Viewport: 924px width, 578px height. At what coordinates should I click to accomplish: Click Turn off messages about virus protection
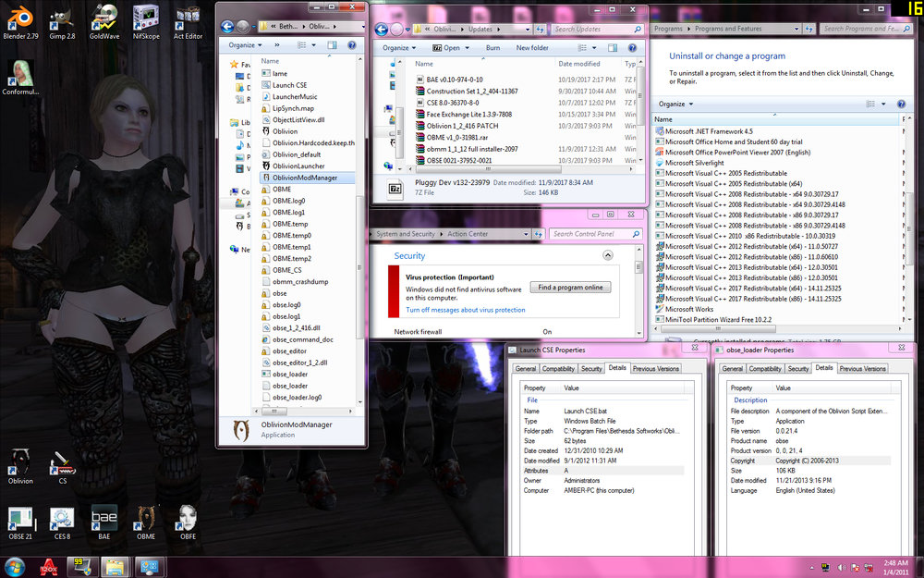[x=466, y=310]
